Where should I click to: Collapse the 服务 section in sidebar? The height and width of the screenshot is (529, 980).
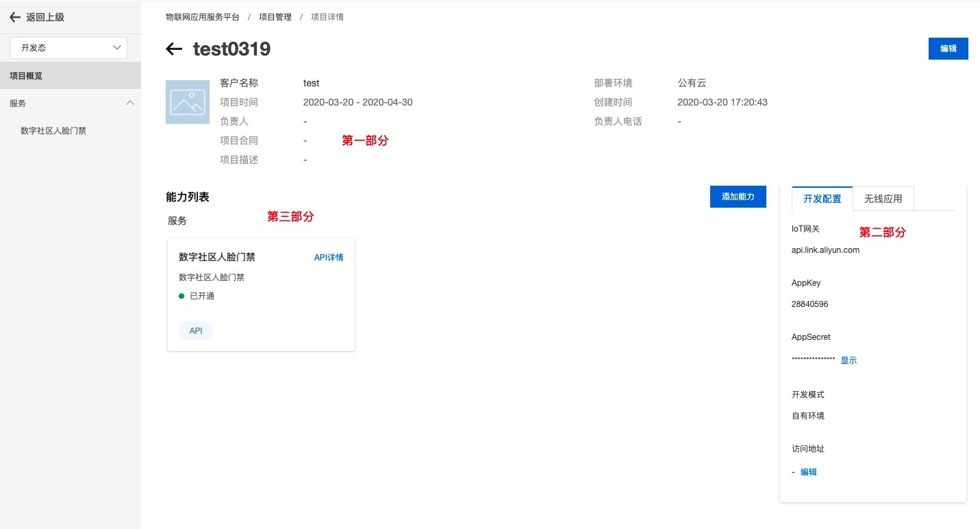[130, 103]
